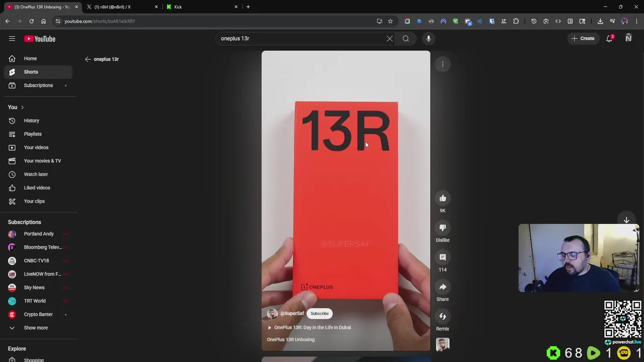Go back in browser
The width and height of the screenshot is (644, 362).
coord(7,21)
